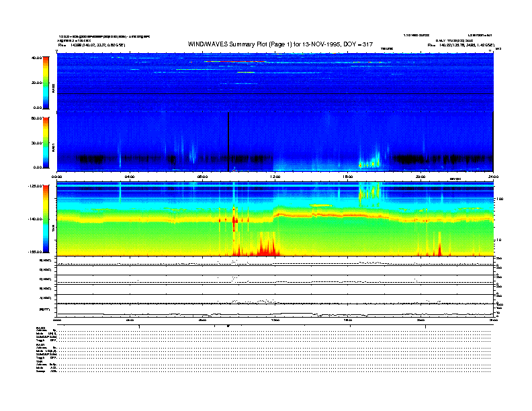
Task: Click the horizontal black line across RAD2 spectrogram
Action: coord(275,94)
